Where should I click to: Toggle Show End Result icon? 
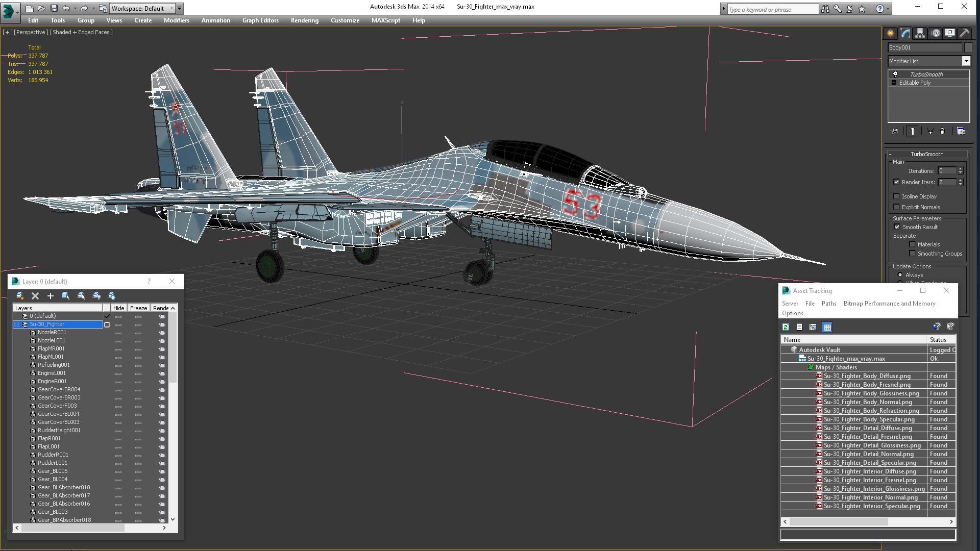[x=912, y=131]
